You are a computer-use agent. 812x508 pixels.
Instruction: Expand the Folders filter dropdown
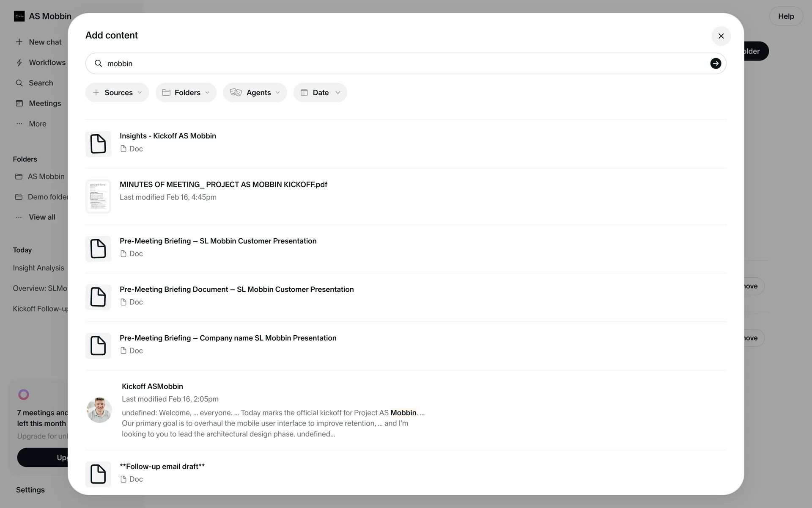click(x=186, y=92)
